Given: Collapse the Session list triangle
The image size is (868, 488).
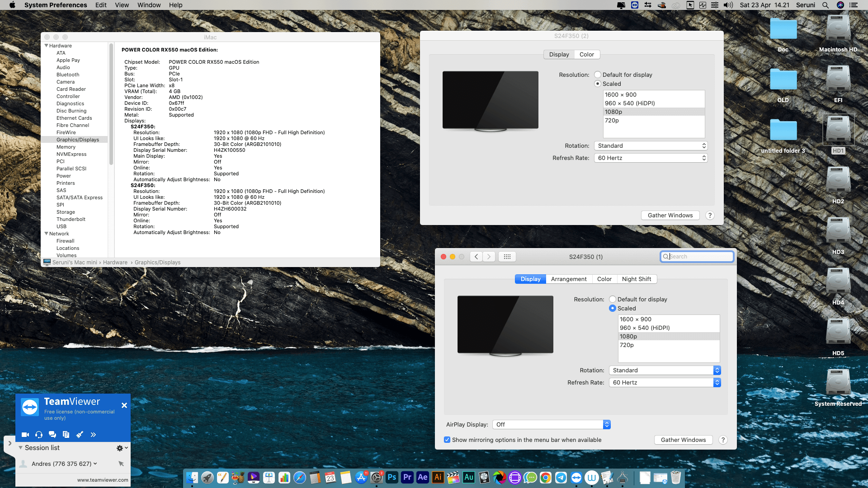Looking at the screenshot, I should [20, 448].
